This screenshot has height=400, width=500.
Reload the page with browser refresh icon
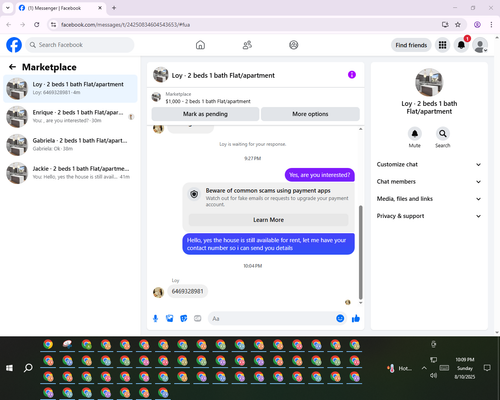(37, 25)
